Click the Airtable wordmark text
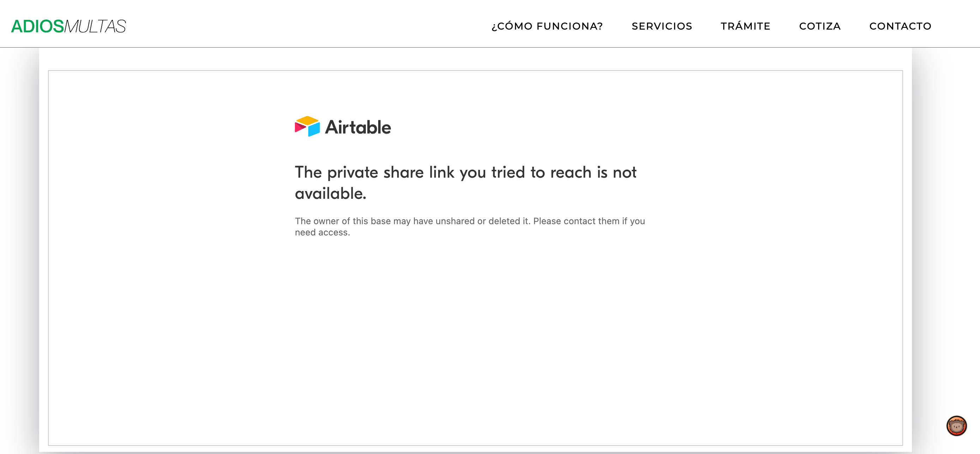 [358, 127]
